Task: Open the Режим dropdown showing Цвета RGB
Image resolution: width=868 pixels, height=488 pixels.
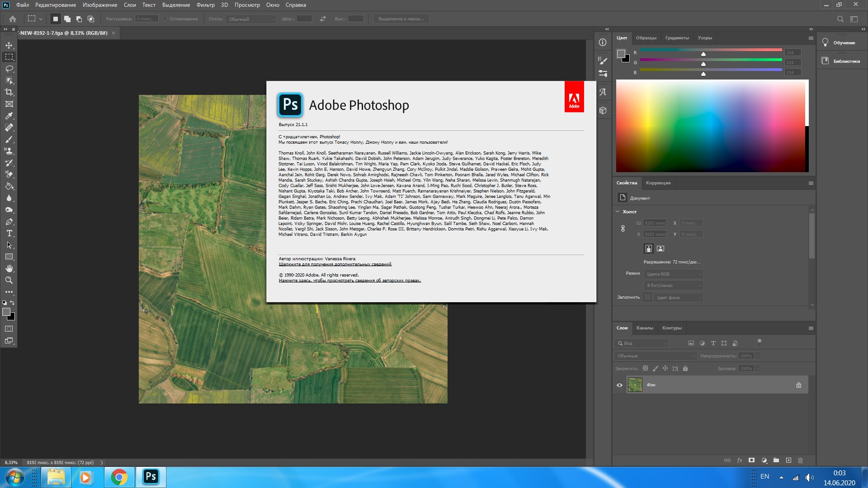Action: 673,274
